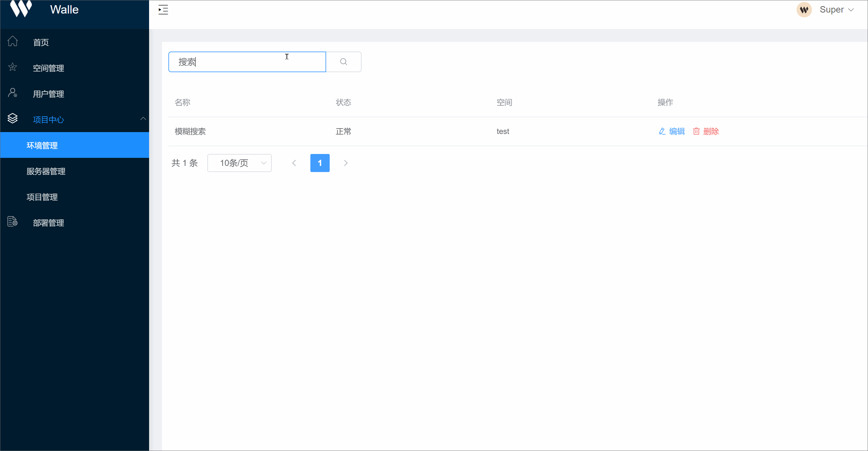Click the 模糊搜索 name cell
Viewport: 868px width, 451px height.
(190, 131)
